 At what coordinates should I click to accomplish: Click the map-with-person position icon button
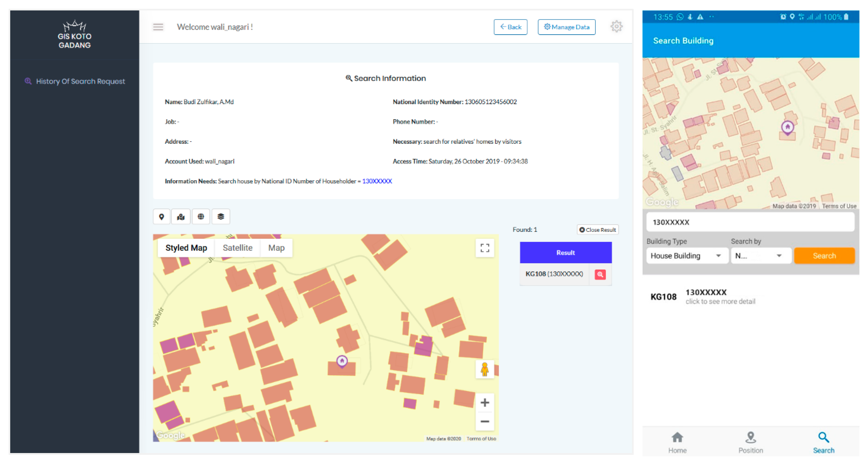coord(181,217)
